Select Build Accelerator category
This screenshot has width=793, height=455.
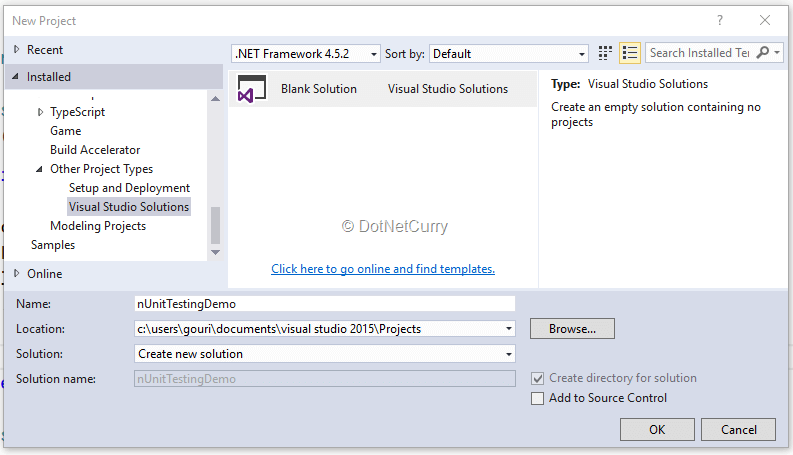tap(95, 150)
